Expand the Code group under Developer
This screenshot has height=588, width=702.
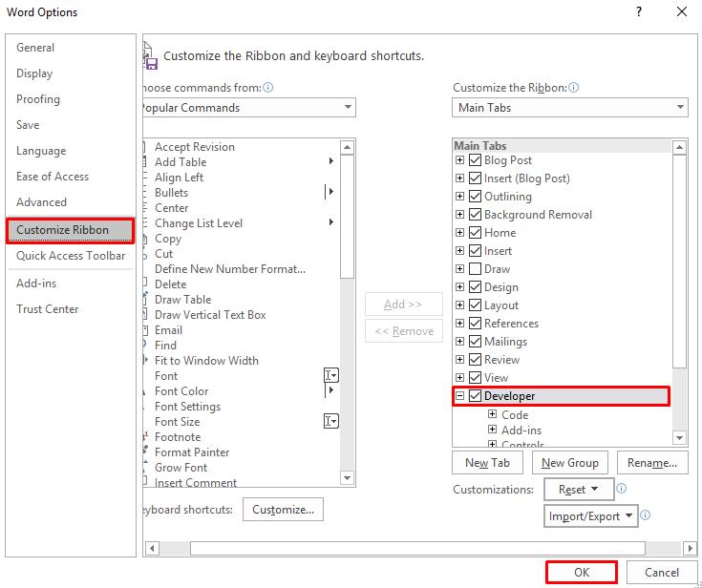coord(492,414)
